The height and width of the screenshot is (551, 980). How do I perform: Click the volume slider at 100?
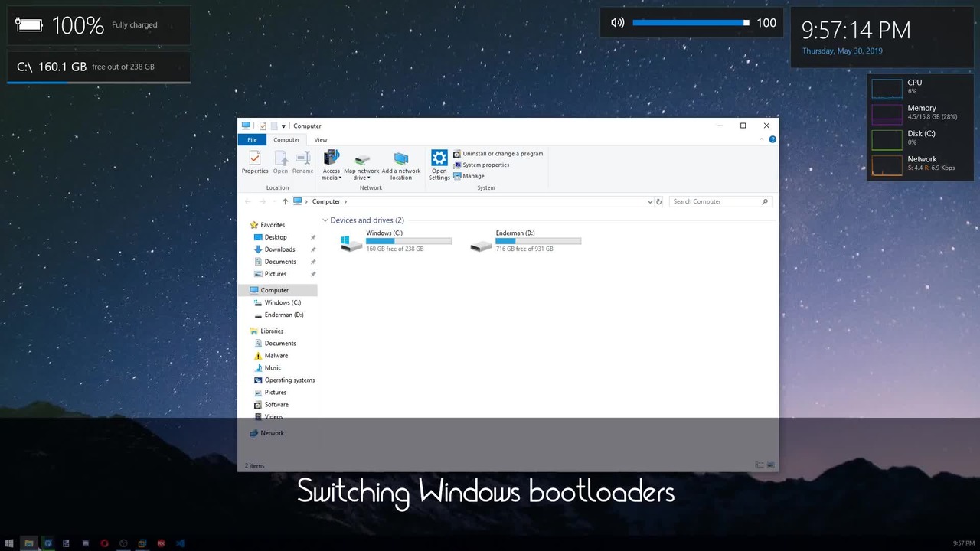click(691, 23)
